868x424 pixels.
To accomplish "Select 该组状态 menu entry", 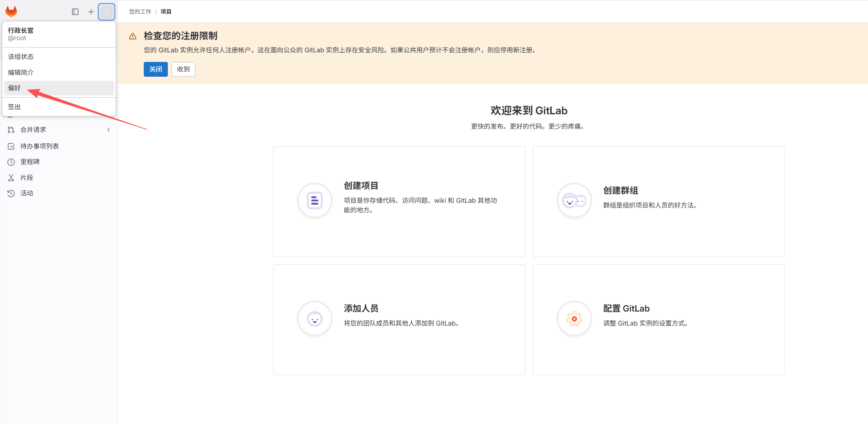I will tap(21, 56).
